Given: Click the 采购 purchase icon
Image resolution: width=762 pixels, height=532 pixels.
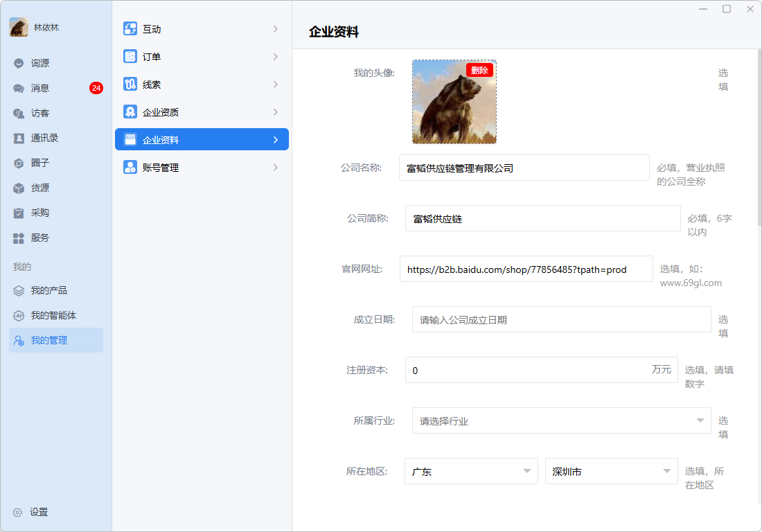Looking at the screenshot, I should [19, 213].
